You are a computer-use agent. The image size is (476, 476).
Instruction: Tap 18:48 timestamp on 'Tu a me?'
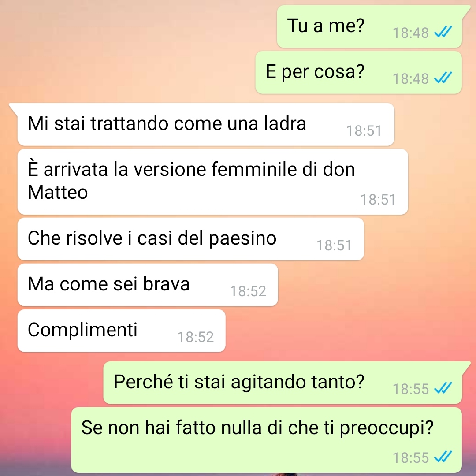(x=411, y=33)
